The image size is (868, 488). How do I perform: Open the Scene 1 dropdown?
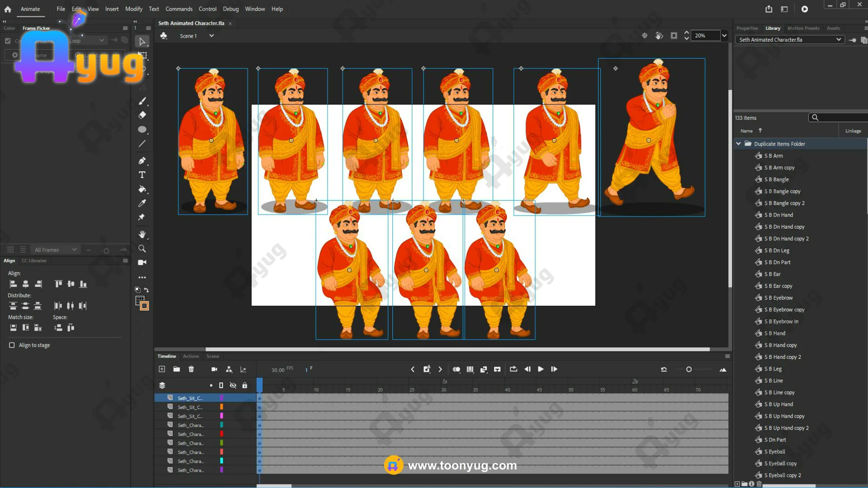click(211, 36)
